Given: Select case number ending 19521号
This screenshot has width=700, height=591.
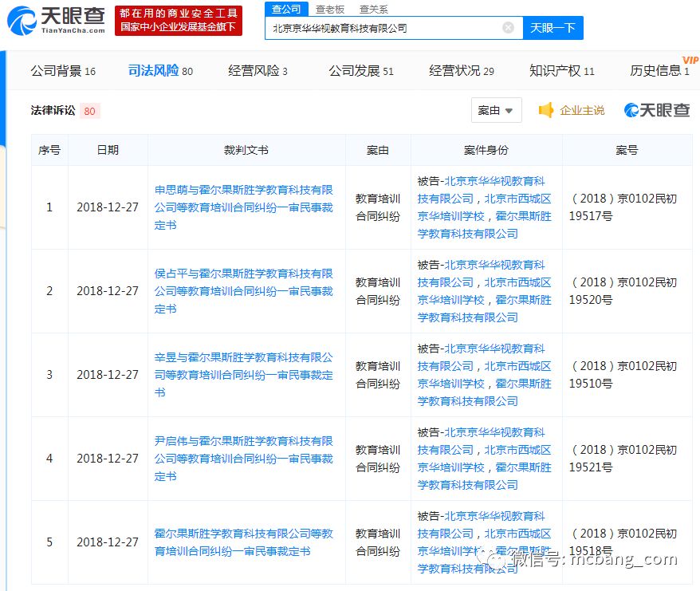Looking at the screenshot, I should (623, 459).
